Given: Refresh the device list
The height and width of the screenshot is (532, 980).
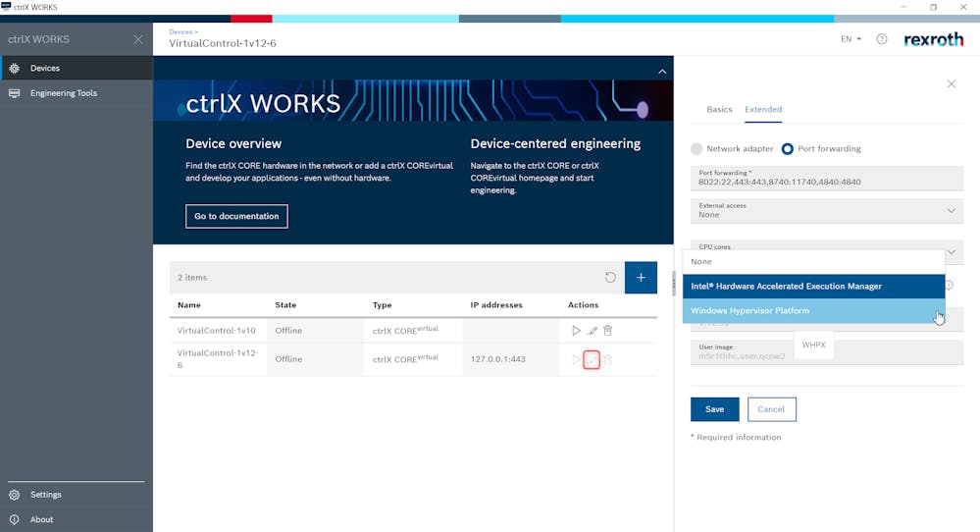Looking at the screenshot, I should tap(610, 278).
